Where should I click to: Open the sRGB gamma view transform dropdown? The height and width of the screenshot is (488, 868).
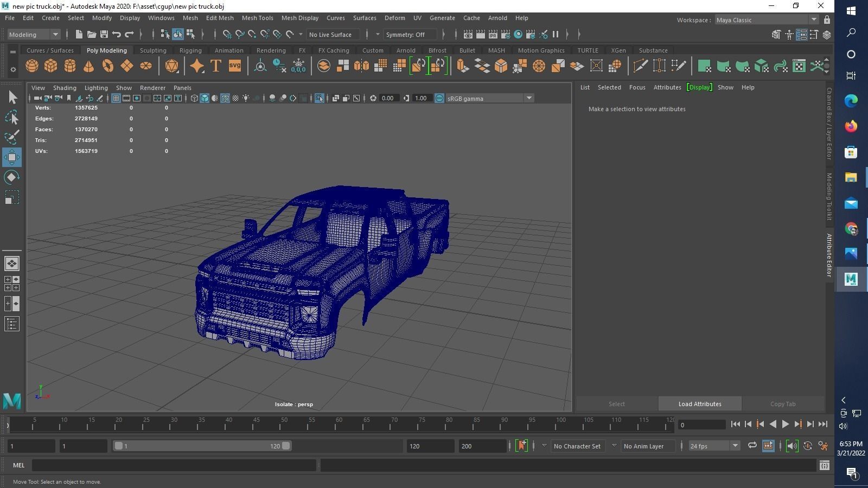pyautogui.click(x=489, y=98)
